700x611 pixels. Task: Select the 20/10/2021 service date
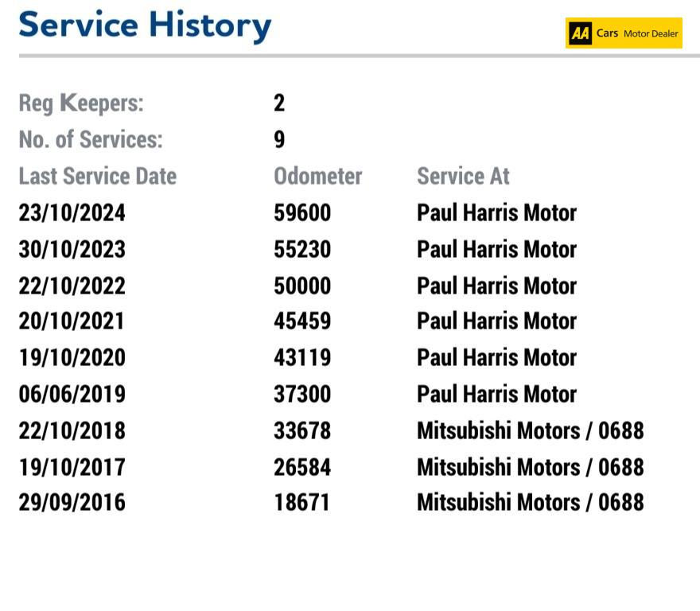pyautogui.click(x=72, y=321)
